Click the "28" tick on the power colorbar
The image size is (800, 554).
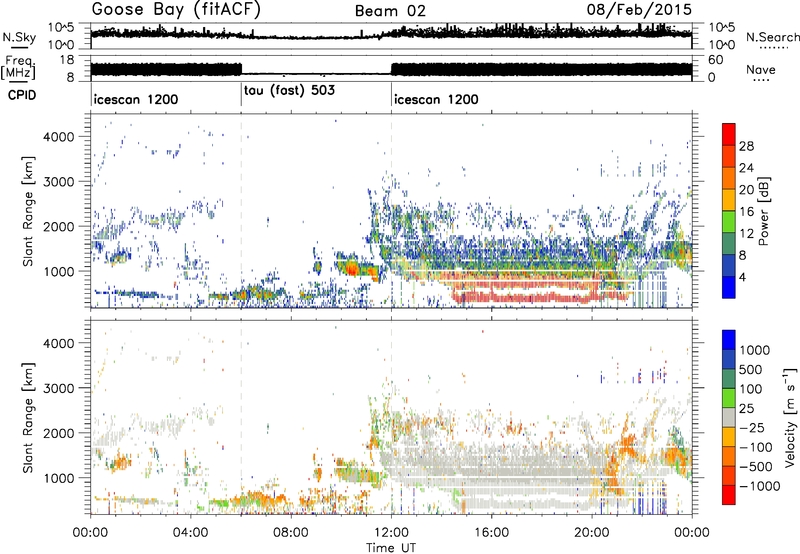point(746,146)
